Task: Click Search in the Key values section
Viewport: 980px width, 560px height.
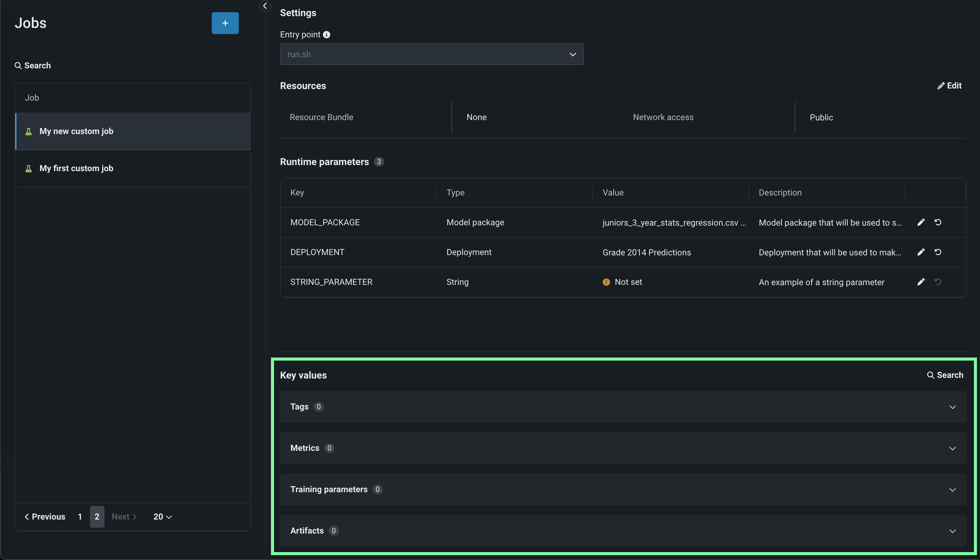Action: [945, 375]
